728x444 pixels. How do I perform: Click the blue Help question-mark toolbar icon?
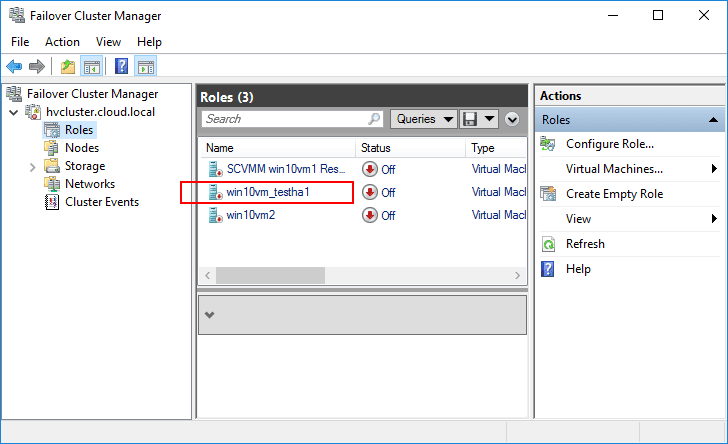121,66
